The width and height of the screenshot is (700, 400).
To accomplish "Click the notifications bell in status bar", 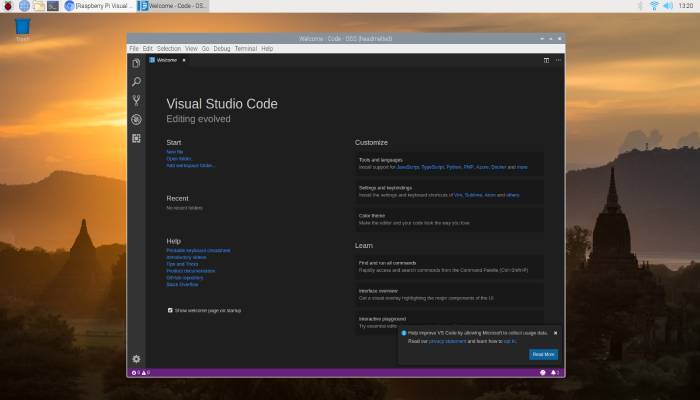I will 555,373.
